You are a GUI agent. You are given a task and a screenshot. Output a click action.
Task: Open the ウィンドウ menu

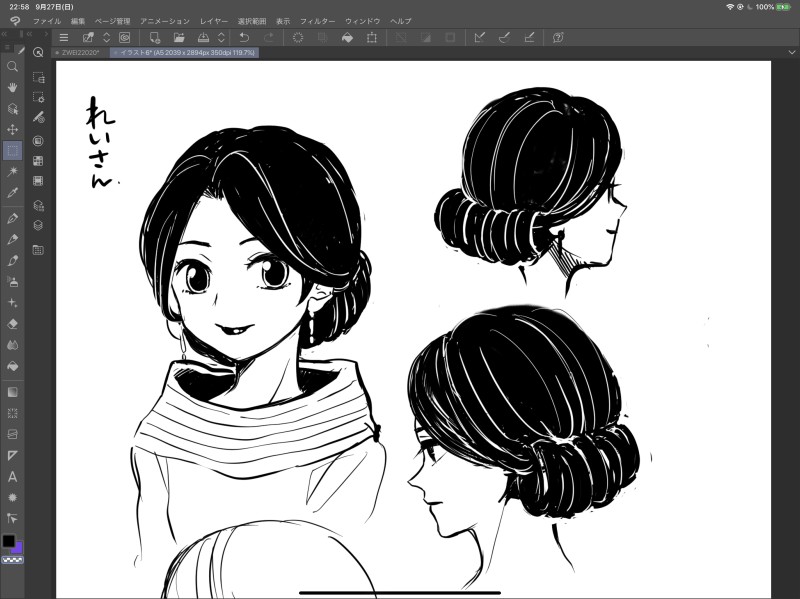click(363, 21)
